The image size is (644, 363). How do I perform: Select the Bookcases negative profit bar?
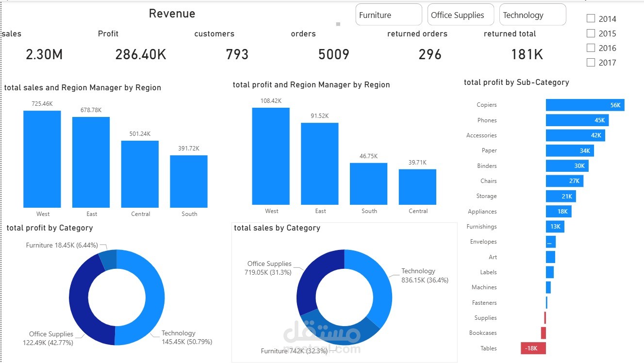543,333
